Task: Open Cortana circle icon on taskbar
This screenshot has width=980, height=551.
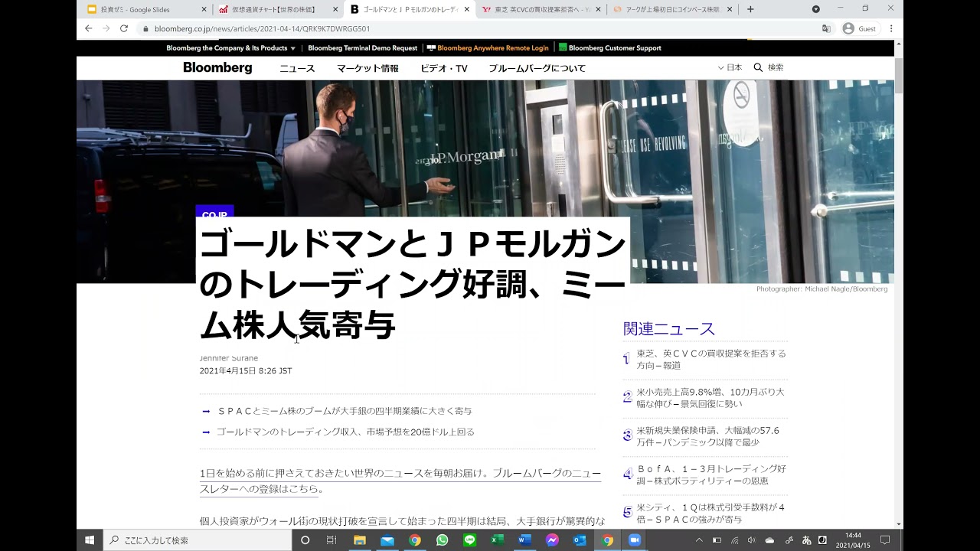Action: coord(305,540)
